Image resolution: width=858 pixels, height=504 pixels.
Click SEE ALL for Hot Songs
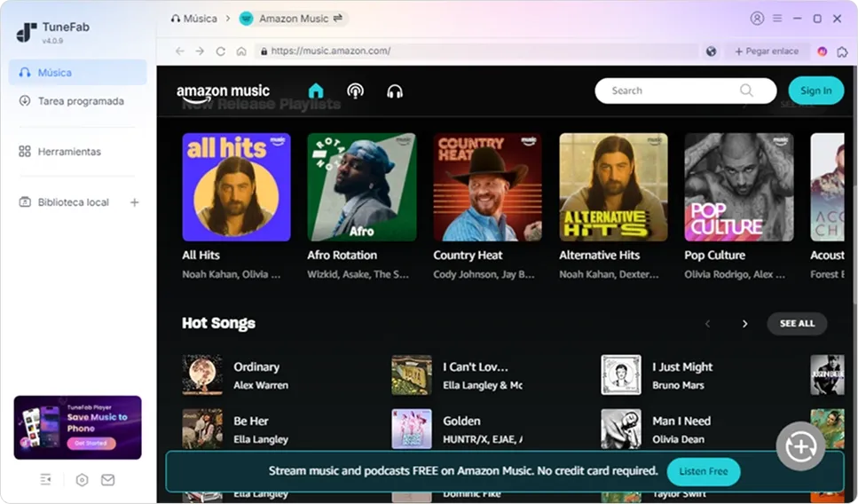(797, 324)
